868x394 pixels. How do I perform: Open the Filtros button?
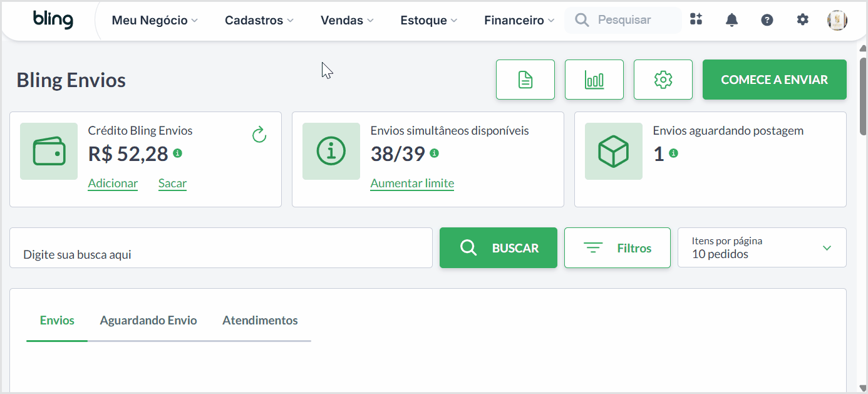pos(617,247)
